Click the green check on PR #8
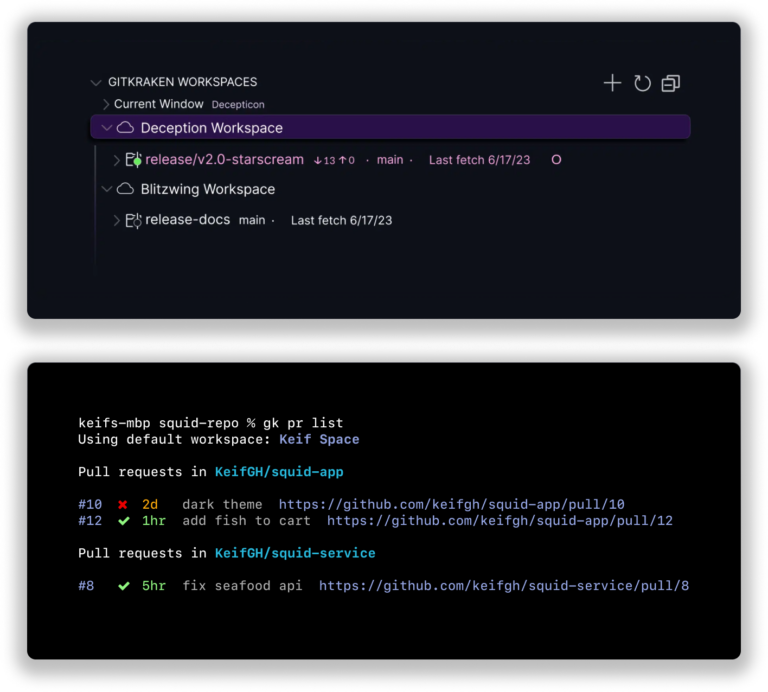 123,586
